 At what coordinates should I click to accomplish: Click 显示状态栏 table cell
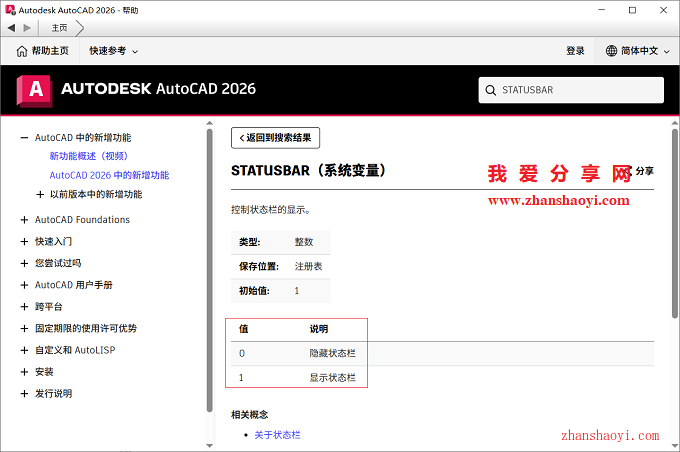pyautogui.click(x=332, y=378)
